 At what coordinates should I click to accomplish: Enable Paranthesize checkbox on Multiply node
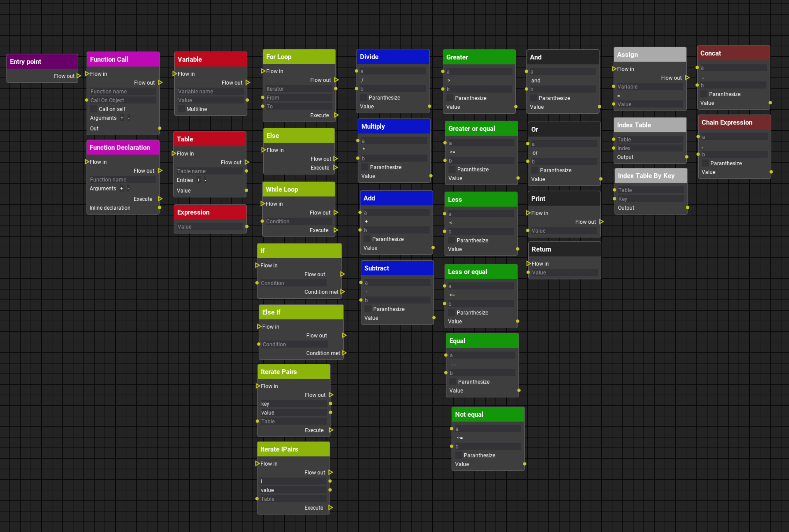coord(365,167)
